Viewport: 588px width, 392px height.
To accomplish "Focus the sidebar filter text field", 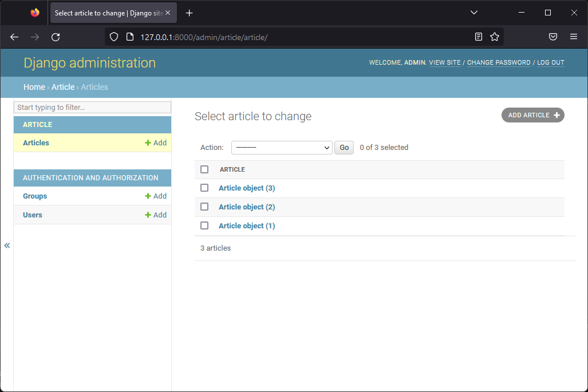I will (92, 108).
